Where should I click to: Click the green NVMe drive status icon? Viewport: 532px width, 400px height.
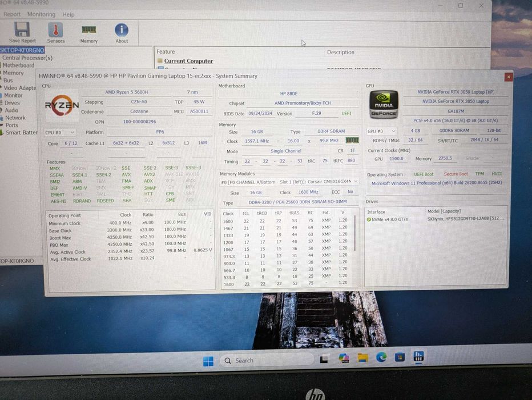(x=369, y=219)
